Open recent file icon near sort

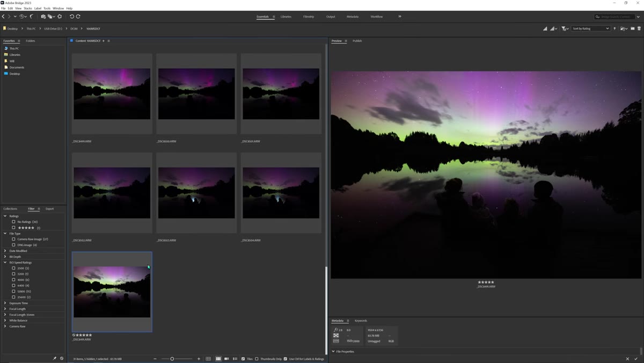[x=624, y=28]
